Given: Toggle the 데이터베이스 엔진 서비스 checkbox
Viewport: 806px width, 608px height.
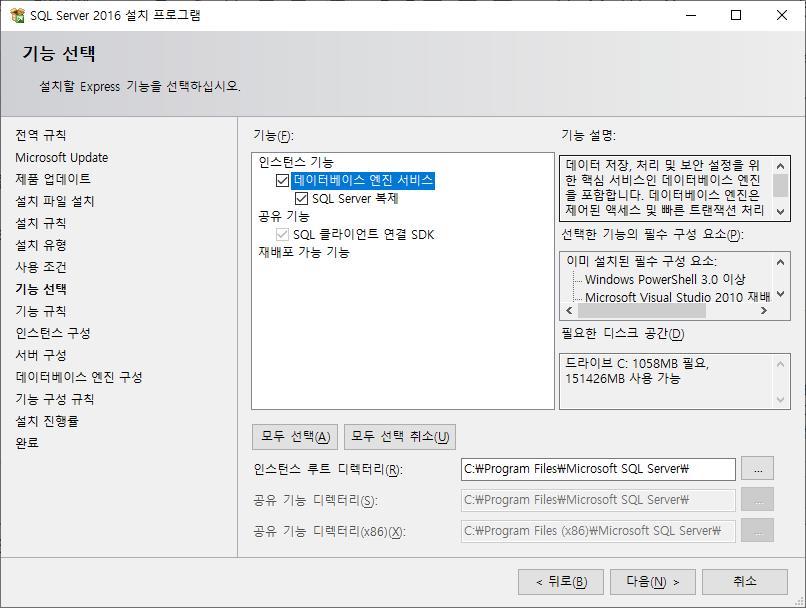Looking at the screenshot, I should pos(282,180).
